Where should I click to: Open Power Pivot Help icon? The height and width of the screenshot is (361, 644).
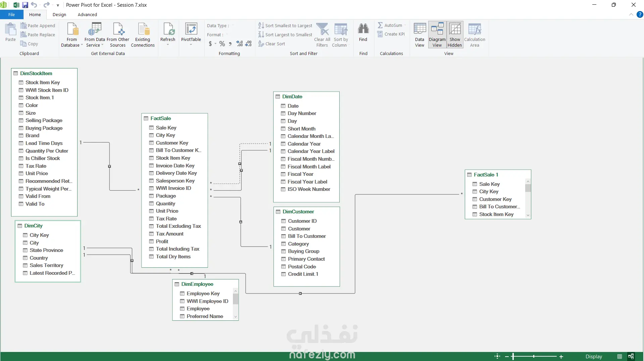pos(640,14)
